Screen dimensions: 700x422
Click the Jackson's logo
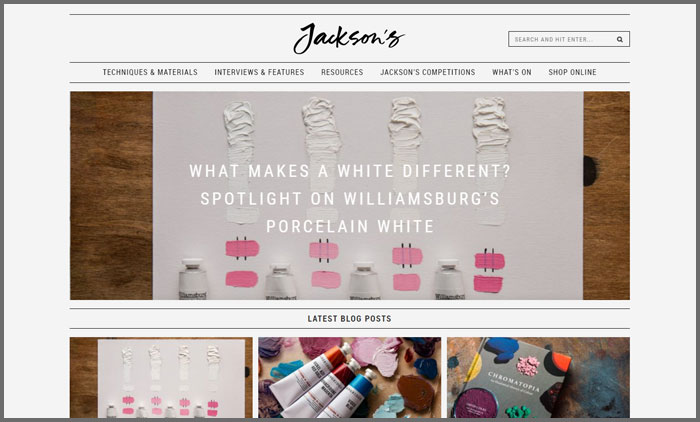click(349, 38)
